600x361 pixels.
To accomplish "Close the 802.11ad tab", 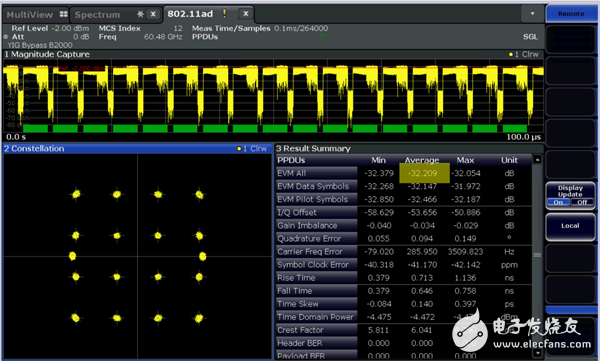I will (246, 14).
